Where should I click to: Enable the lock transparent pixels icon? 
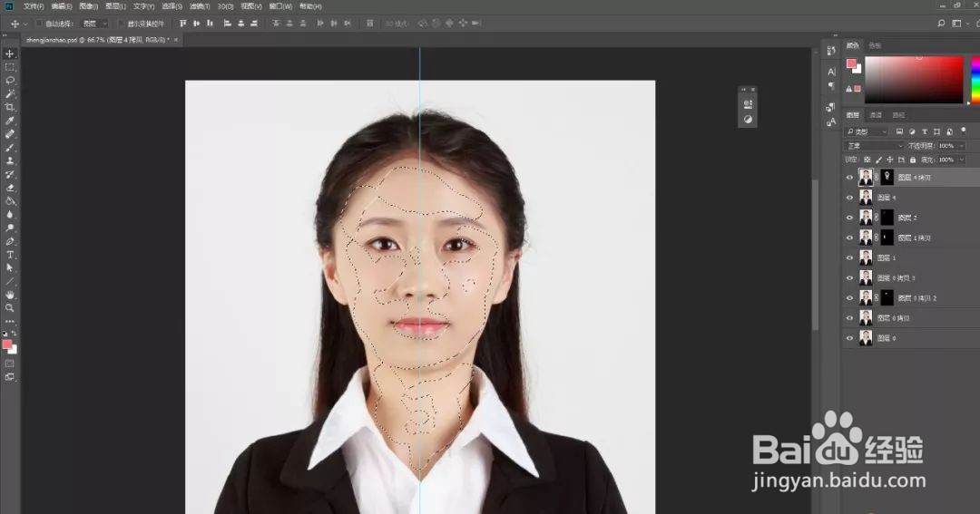867,160
